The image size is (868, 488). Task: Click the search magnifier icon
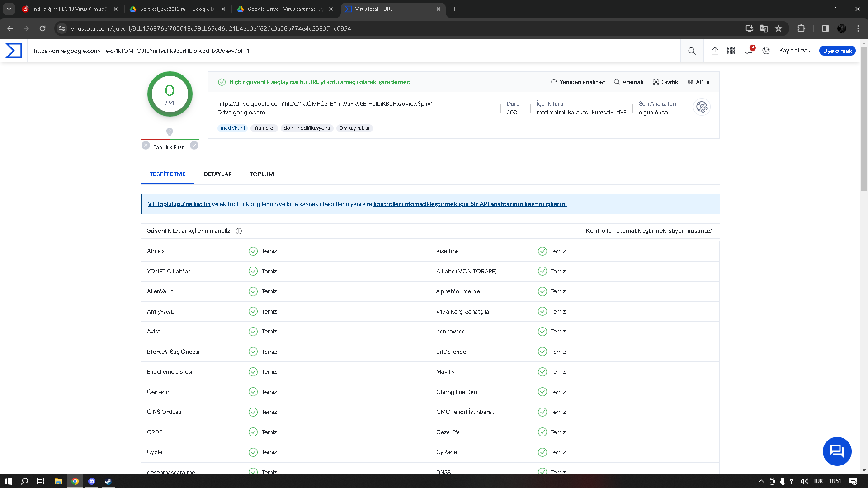pyautogui.click(x=692, y=51)
